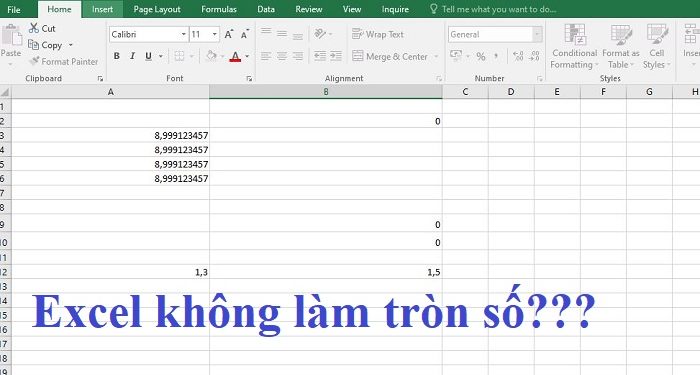Apply Comma Style
The width and height of the screenshot is (700, 375).
[x=496, y=56]
